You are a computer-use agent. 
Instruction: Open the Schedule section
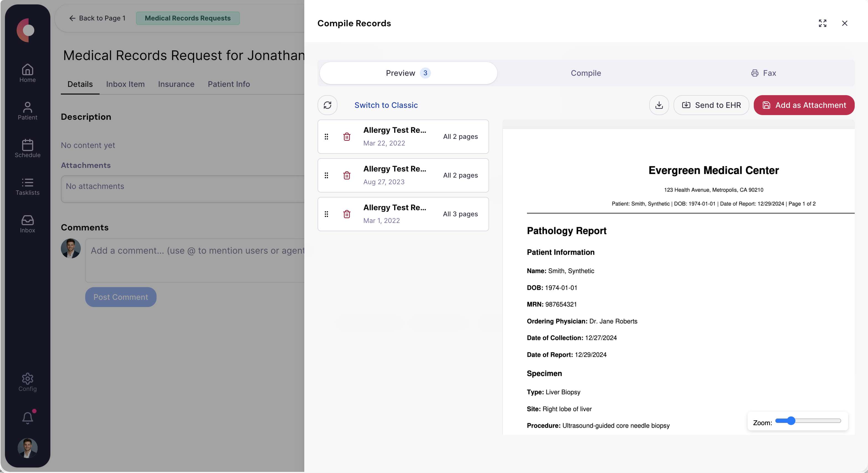pyautogui.click(x=27, y=148)
